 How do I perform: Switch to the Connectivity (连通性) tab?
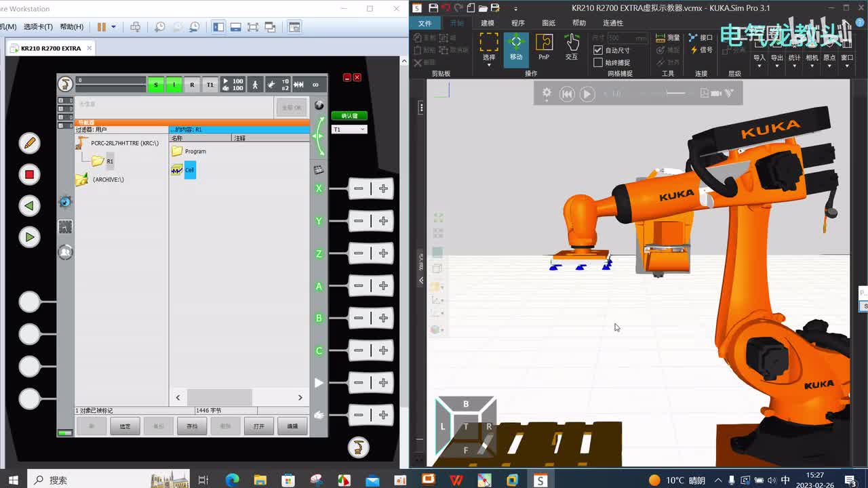point(613,23)
